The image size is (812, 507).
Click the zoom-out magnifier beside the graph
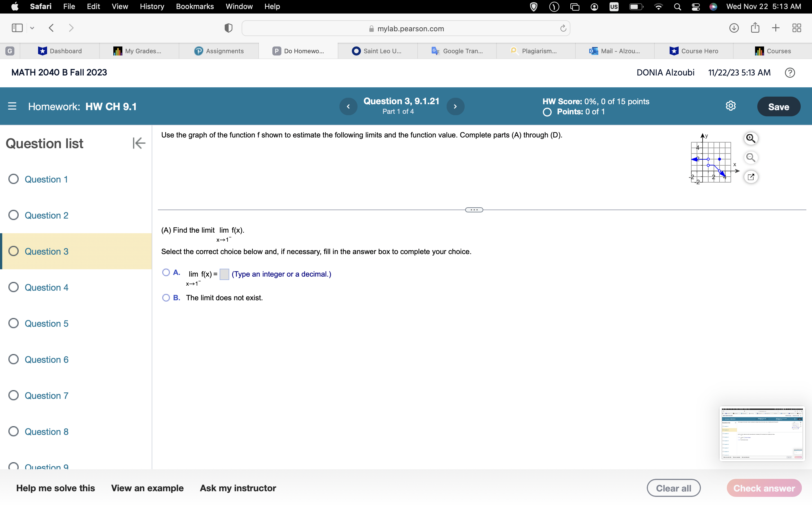751,158
